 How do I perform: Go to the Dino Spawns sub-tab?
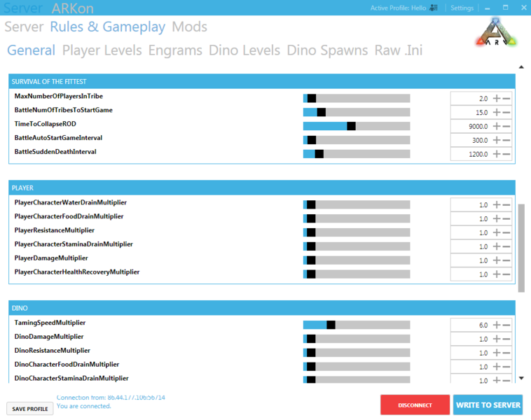pyautogui.click(x=327, y=50)
